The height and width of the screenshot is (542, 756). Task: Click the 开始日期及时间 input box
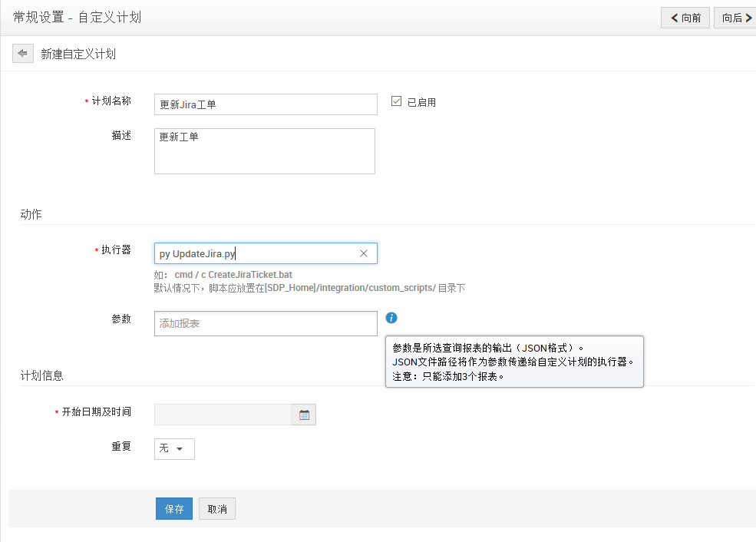[223, 415]
